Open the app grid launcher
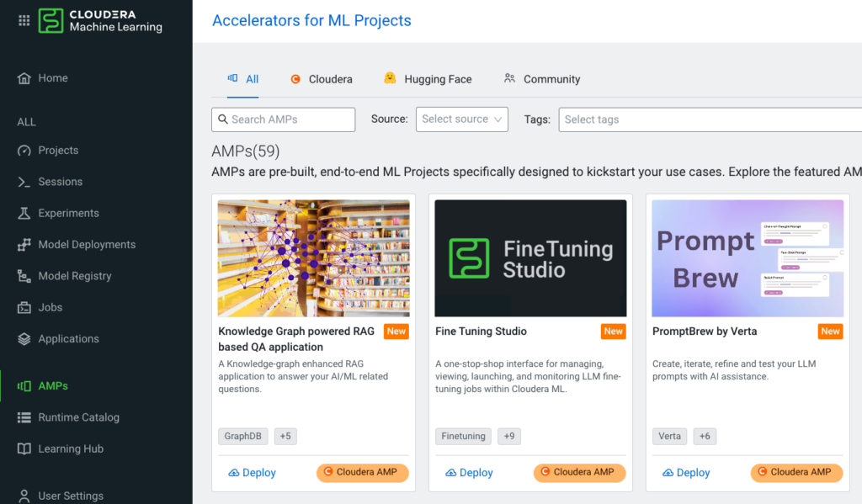The image size is (862, 504). tap(24, 20)
